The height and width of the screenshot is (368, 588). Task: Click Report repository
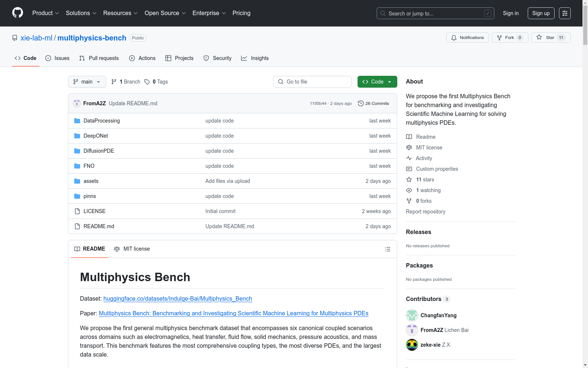(x=426, y=212)
